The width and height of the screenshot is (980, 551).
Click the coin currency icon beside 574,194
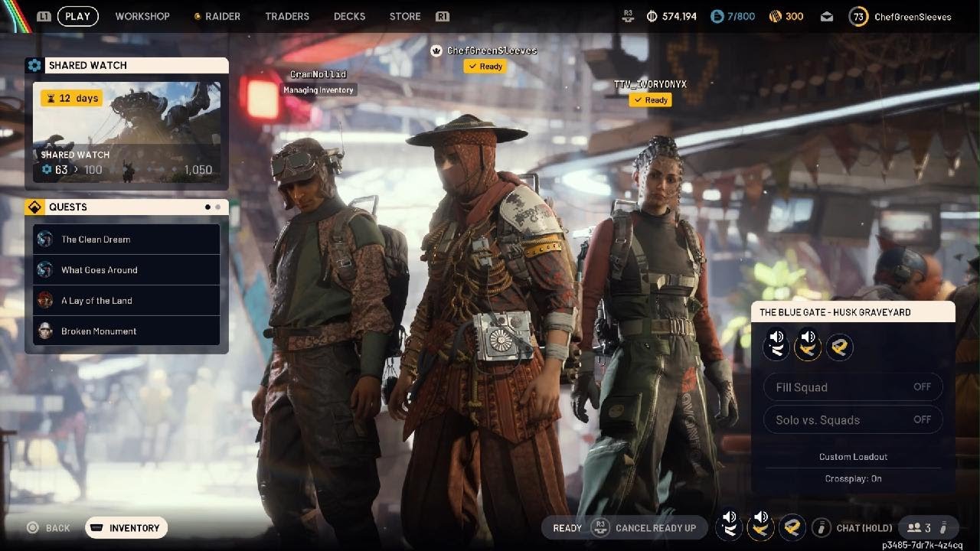point(652,16)
